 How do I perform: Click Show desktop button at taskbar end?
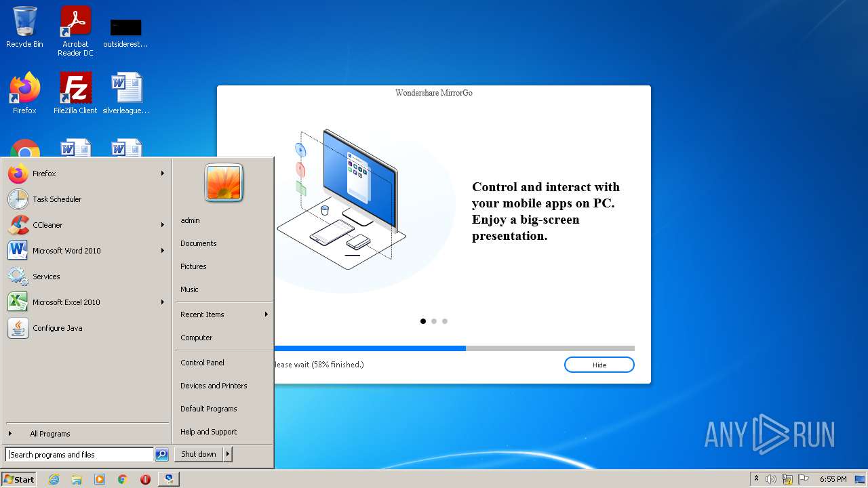pos(861,479)
